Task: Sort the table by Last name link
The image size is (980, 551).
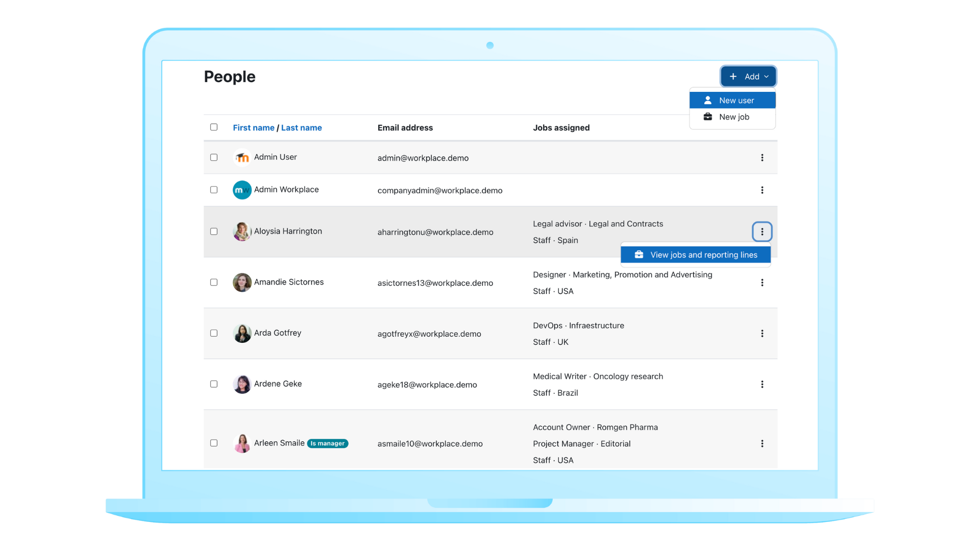Action: click(x=301, y=128)
